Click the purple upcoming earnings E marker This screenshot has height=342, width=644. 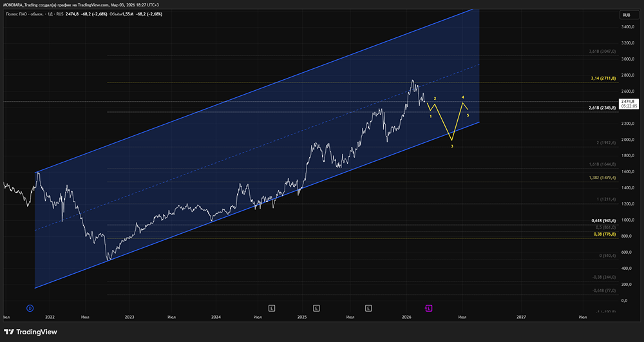(429, 308)
